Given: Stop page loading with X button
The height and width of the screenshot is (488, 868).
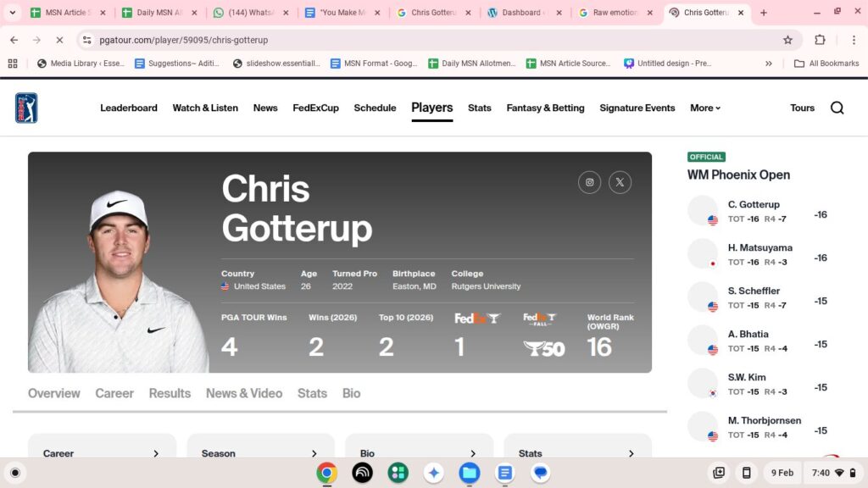Looking at the screenshot, I should (59, 40).
